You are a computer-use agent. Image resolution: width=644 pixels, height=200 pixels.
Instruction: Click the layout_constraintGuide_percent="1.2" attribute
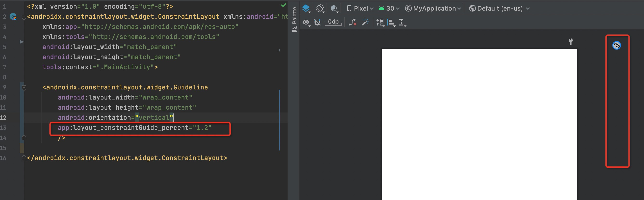click(134, 128)
